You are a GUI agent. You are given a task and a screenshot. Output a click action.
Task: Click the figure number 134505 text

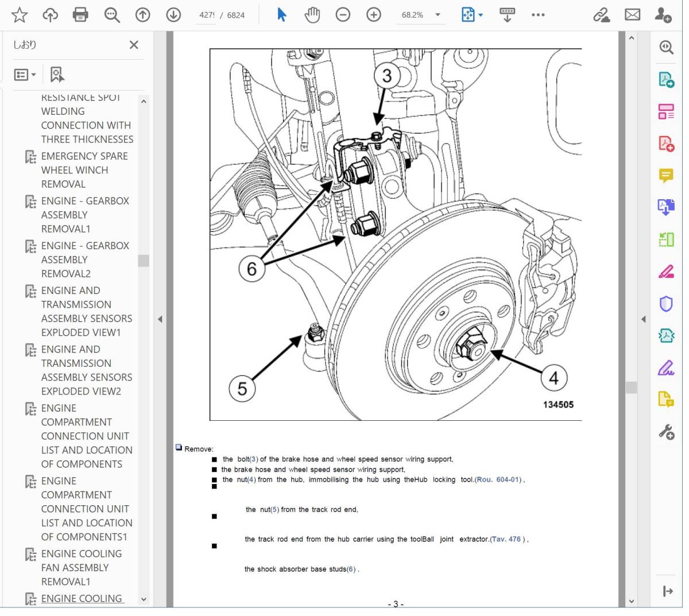click(558, 405)
